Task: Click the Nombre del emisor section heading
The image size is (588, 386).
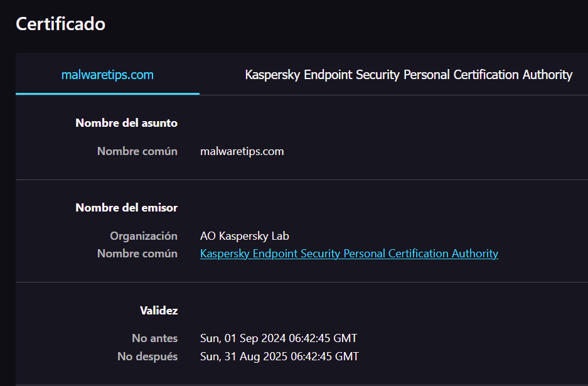Action: [126, 207]
